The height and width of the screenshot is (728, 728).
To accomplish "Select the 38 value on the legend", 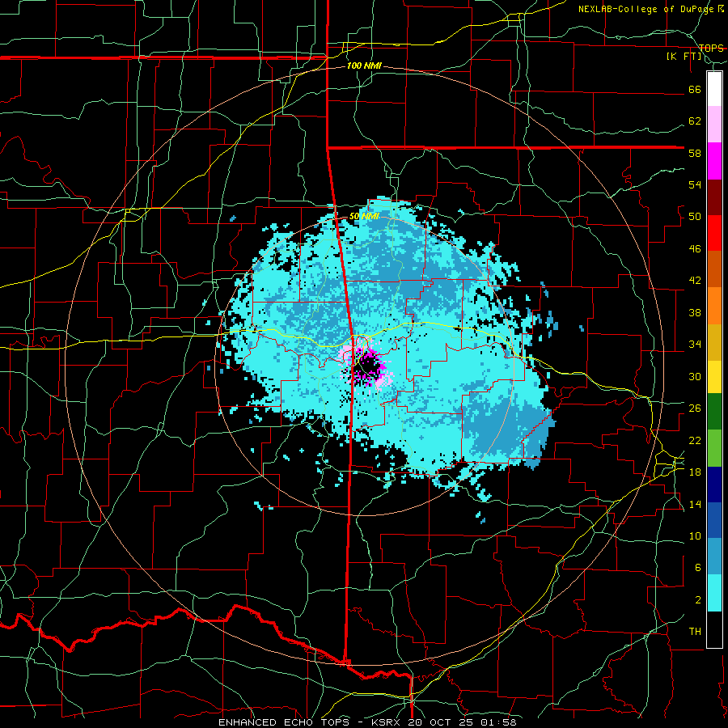I will [x=695, y=312].
